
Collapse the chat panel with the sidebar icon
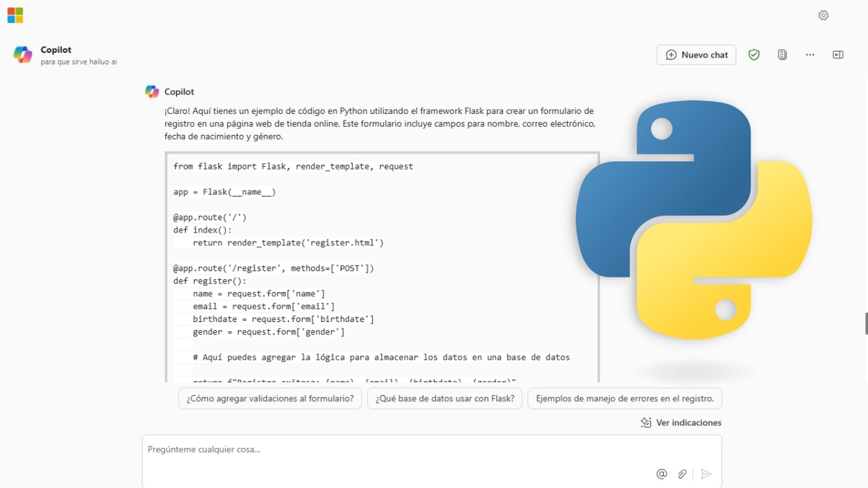838,55
